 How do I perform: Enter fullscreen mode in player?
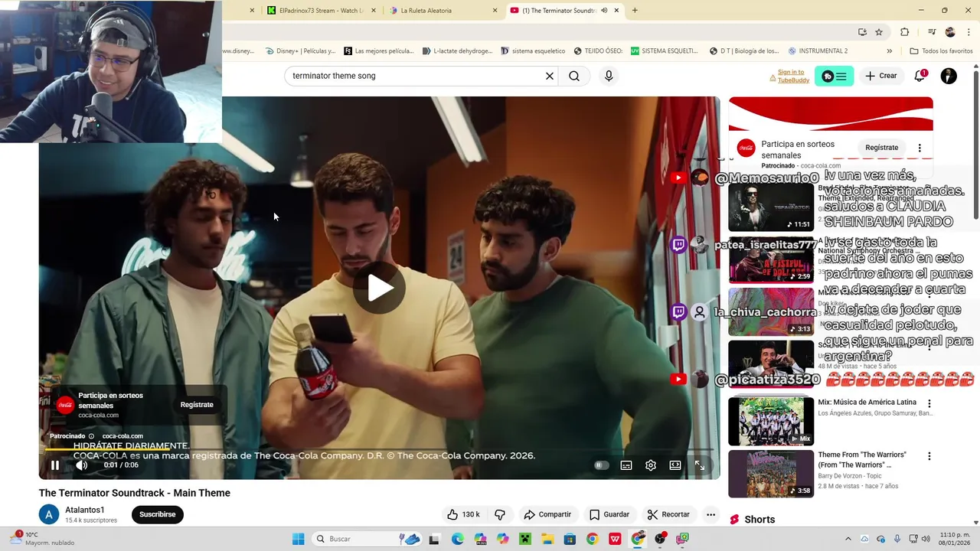click(700, 465)
